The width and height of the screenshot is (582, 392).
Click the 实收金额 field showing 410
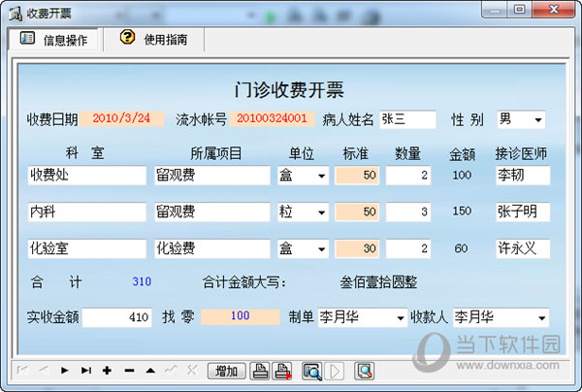pos(117,317)
